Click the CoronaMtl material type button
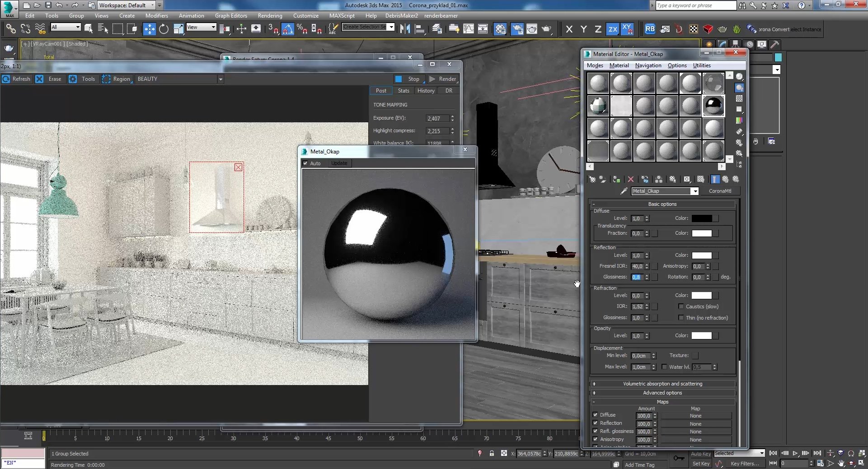 720,191
